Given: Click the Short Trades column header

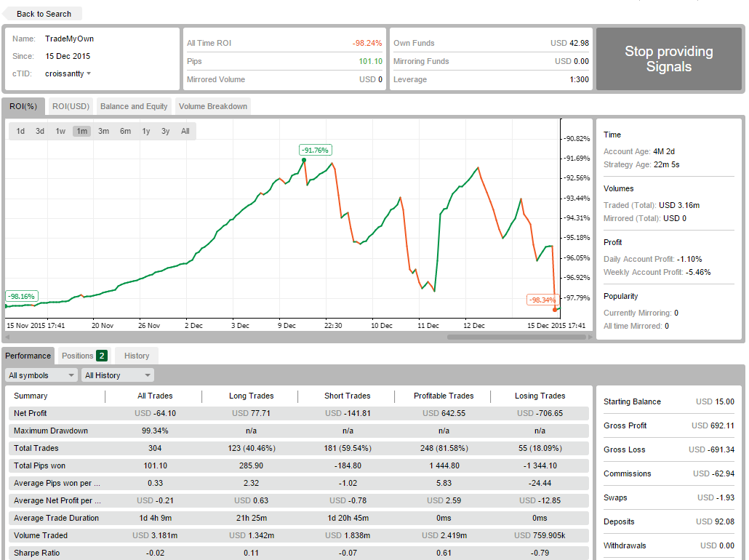Looking at the screenshot, I should click(348, 396).
